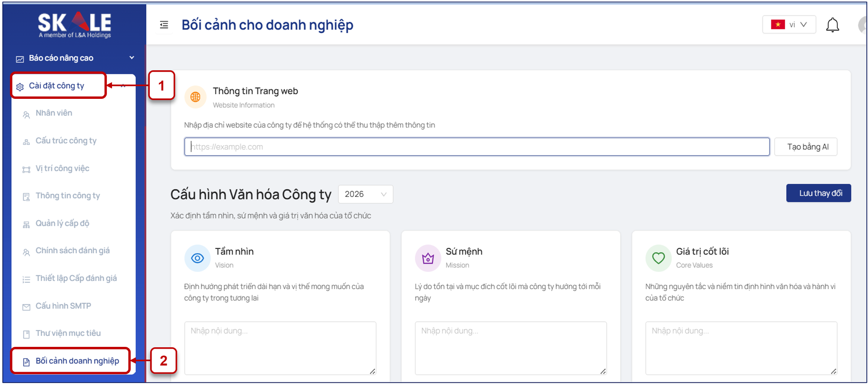Click the Sứ mệnh content textarea
868x385 pixels.
[511, 348]
